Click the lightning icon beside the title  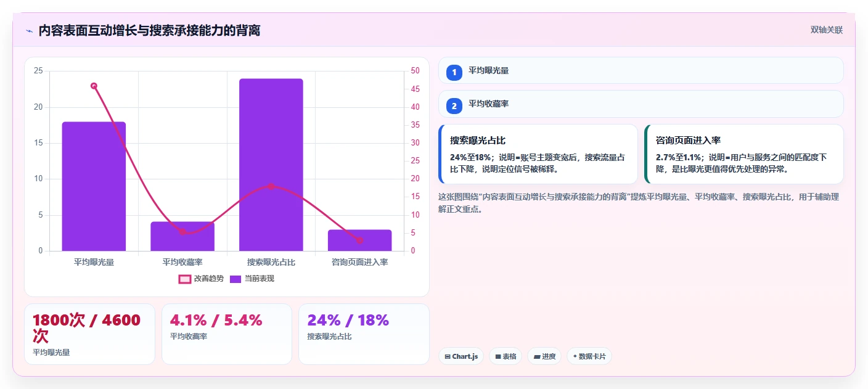(x=29, y=31)
